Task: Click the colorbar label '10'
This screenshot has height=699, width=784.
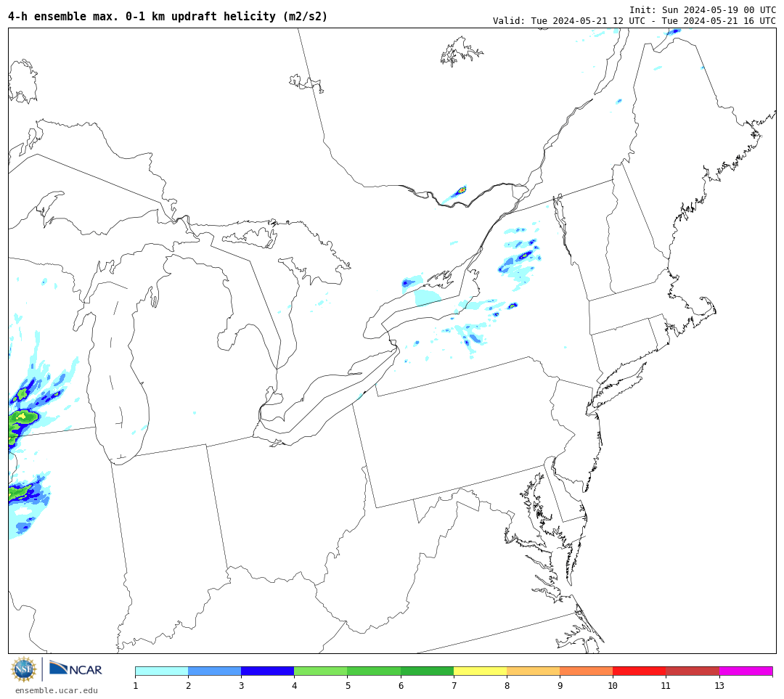Action: tap(613, 685)
